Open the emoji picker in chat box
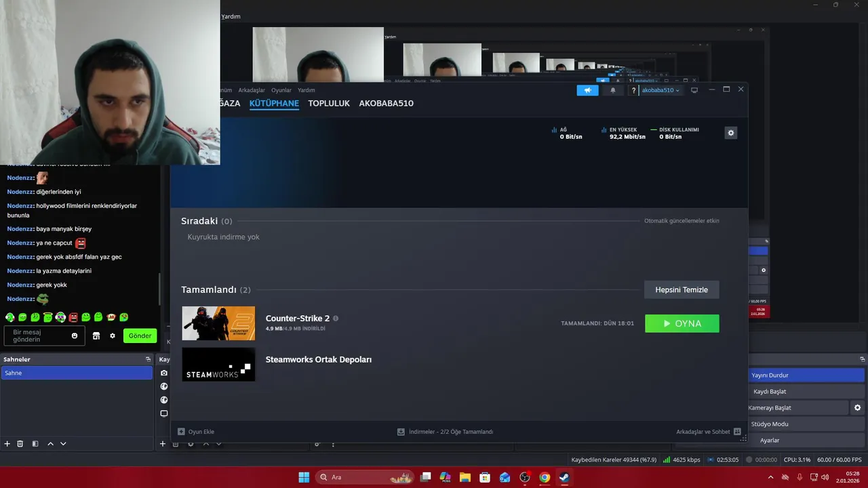The height and width of the screenshot is (488, 868). (75, 335)
